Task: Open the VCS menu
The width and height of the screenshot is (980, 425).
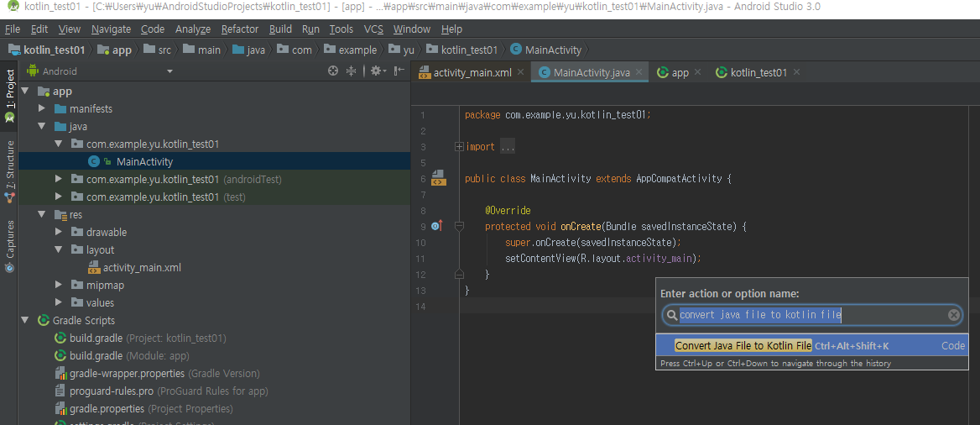Action: pos(373,29)
